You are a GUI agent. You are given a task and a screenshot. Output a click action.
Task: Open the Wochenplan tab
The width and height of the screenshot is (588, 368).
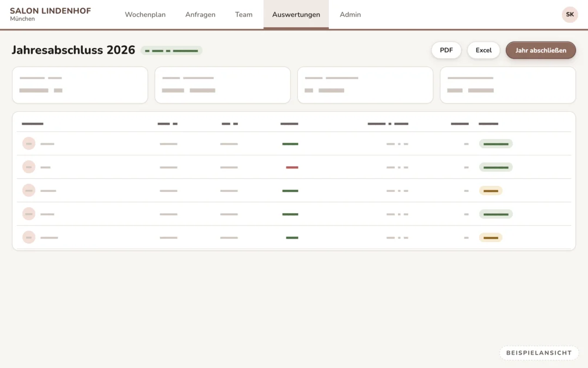click(x=145, y=15)
